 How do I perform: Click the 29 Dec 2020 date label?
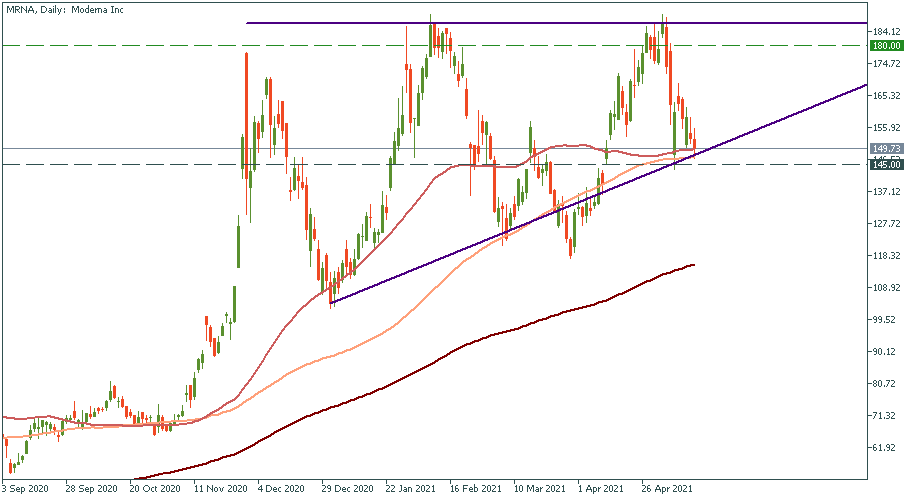[348, 491]
